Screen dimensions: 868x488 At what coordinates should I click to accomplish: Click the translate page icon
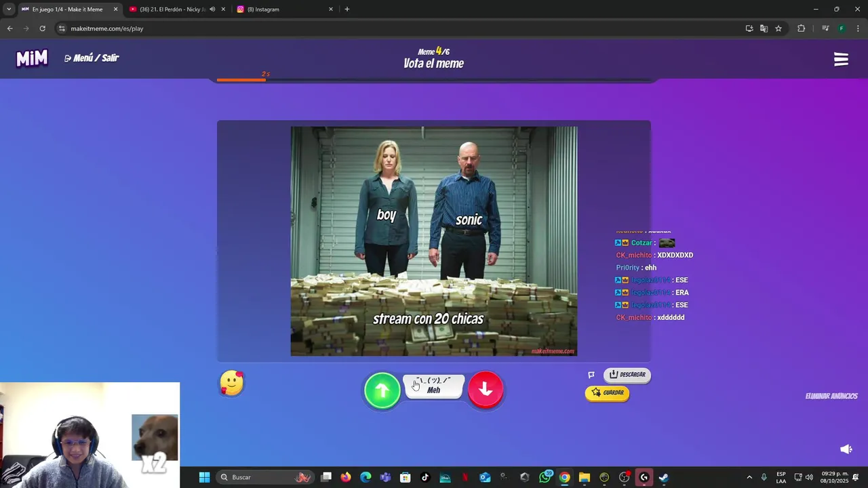[x=764, y=28]
